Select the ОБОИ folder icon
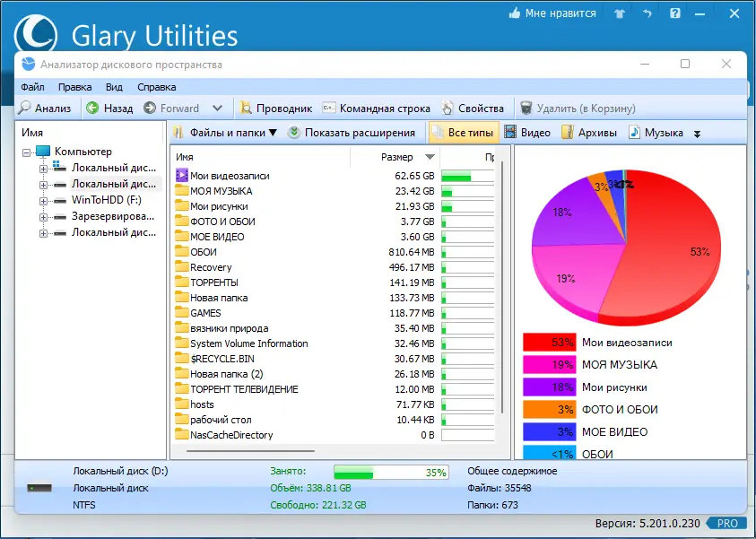 [182, 252]
